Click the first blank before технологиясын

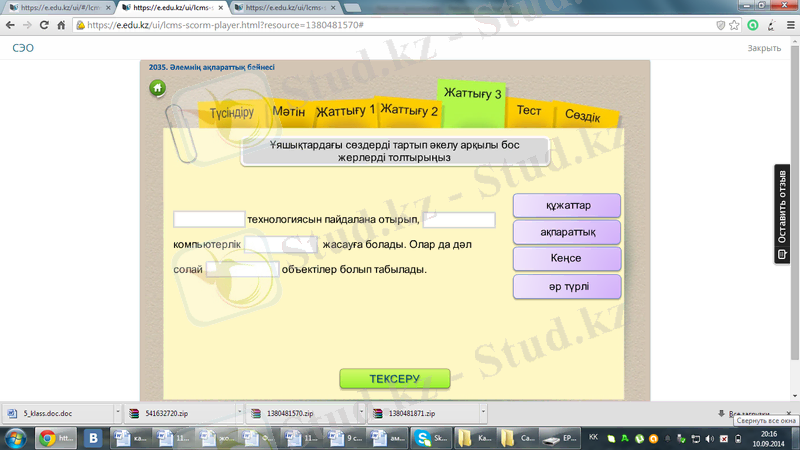pos(209,220)
